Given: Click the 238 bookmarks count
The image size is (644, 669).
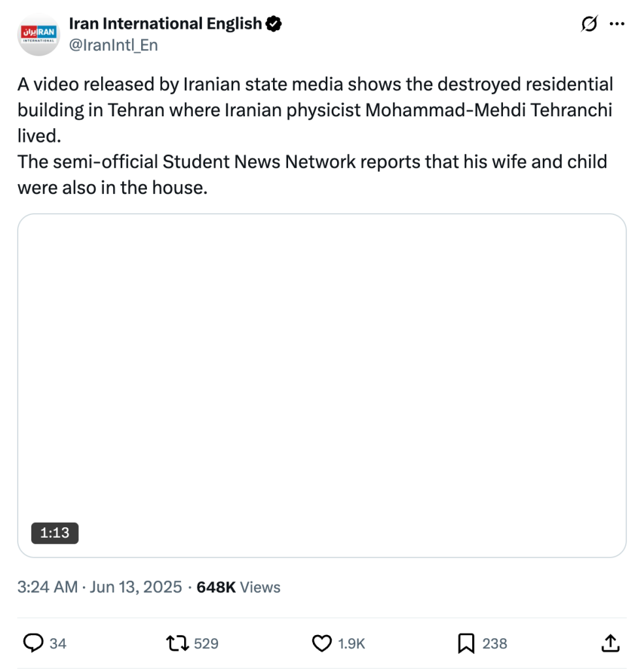Looking at the screenshot, I should [x=494, y=644].
